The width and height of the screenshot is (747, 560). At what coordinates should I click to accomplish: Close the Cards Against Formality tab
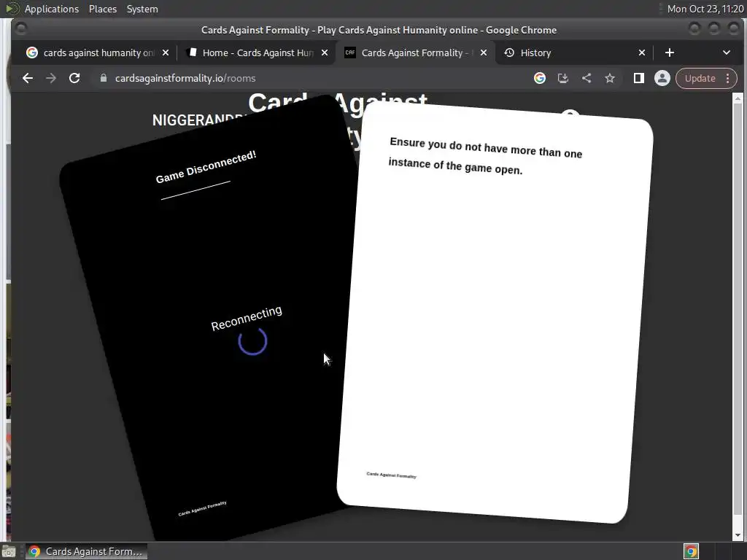click(x=484, y=52)
